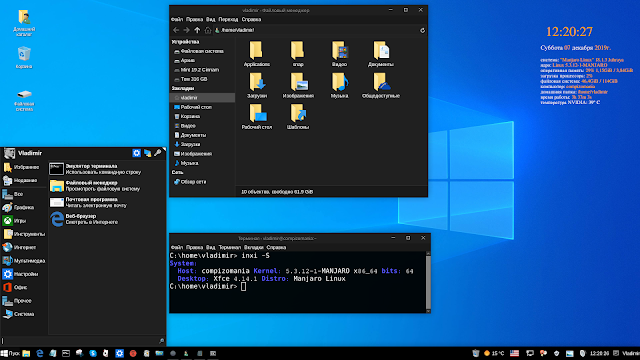Open file manager Правка menu
This screenshot has height=360, width=640.
coord(194,19)
